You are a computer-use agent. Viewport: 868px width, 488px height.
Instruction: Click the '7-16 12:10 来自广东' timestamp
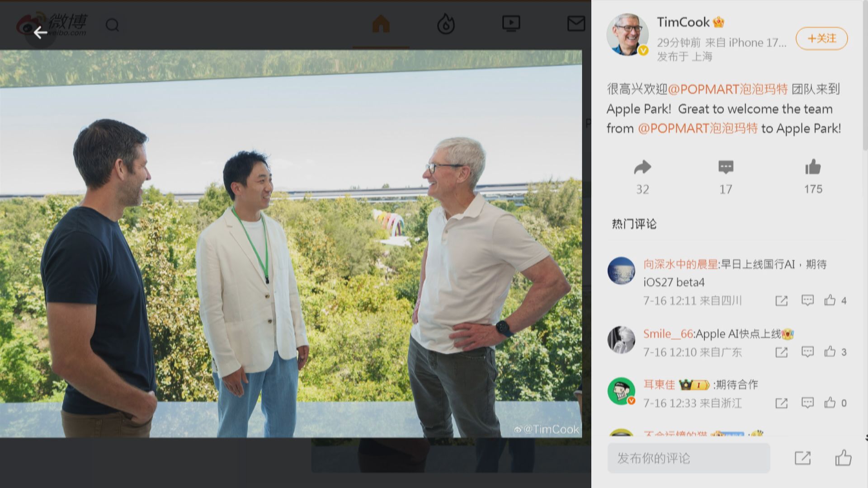693,352
